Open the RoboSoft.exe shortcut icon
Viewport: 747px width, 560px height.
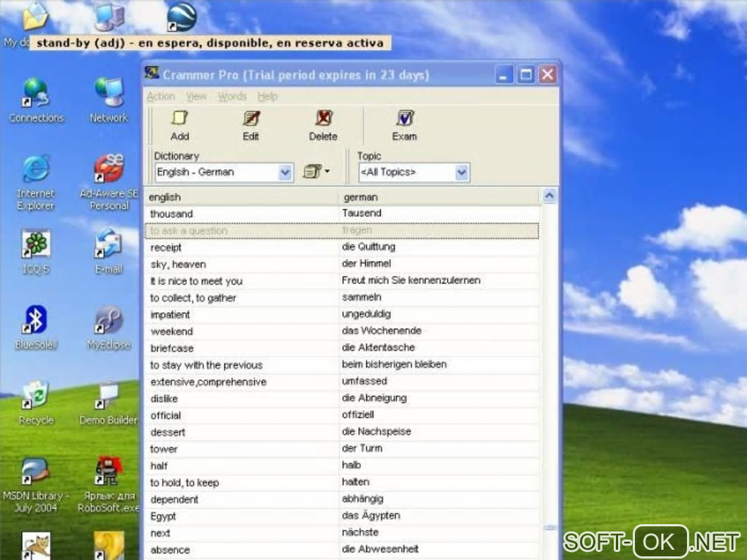(x=108, y=485)
